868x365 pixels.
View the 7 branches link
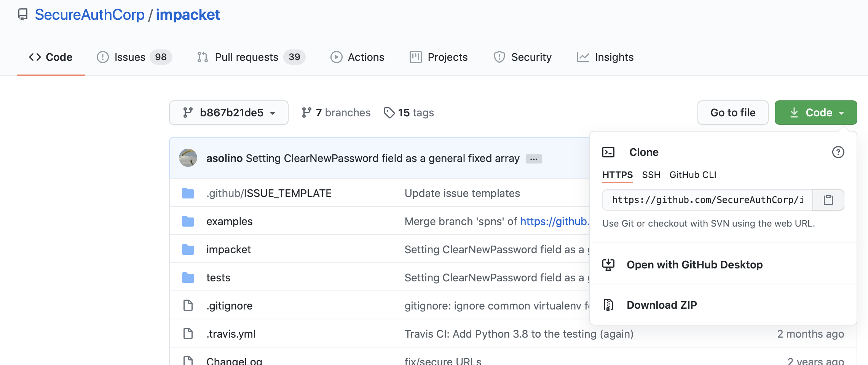(x=336, y=113)
